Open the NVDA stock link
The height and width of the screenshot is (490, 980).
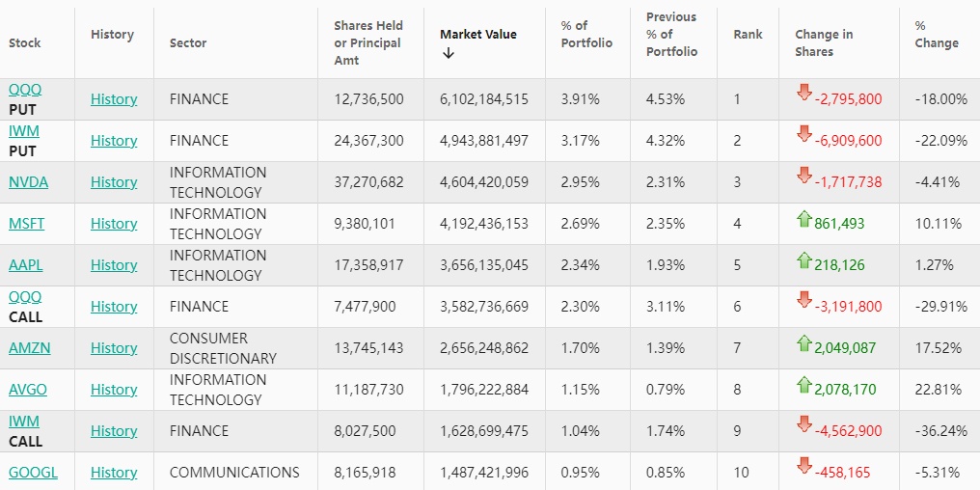point(28,182)
